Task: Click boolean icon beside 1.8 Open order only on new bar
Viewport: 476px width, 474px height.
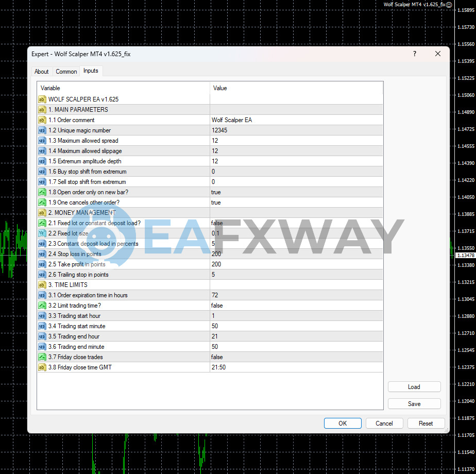Action: tap(42, 192)
